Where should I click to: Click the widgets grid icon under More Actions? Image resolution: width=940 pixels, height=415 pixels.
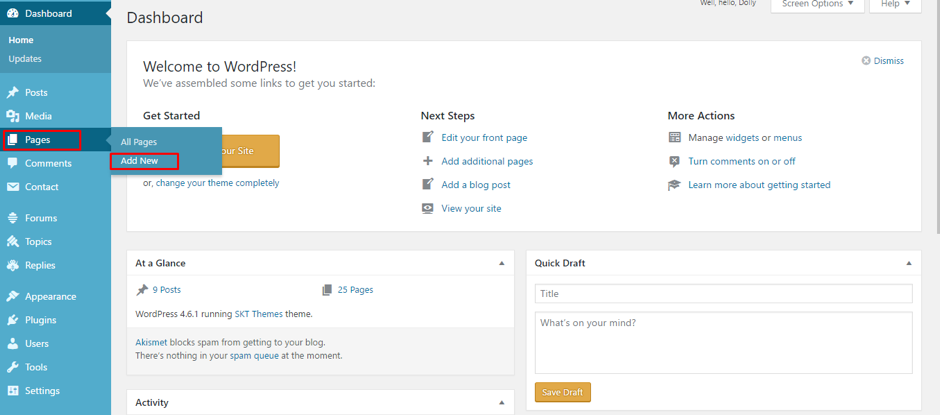coord(674,137)
